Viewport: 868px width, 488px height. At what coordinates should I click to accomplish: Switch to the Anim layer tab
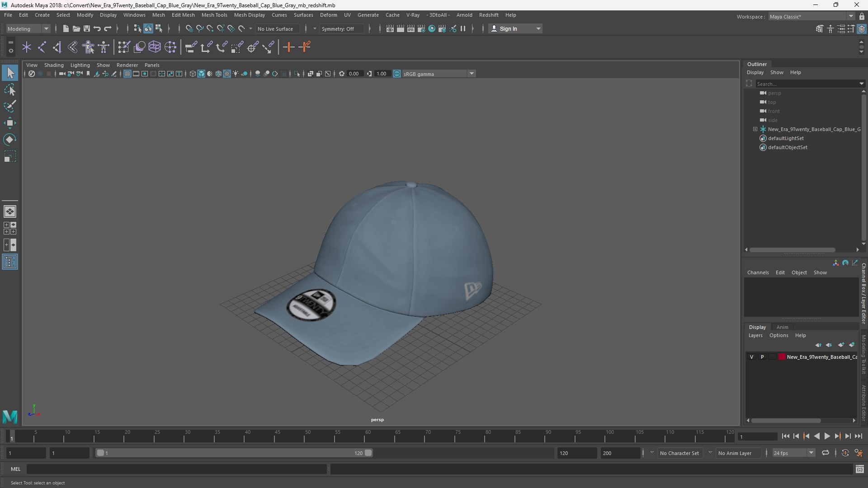(782, 327)
